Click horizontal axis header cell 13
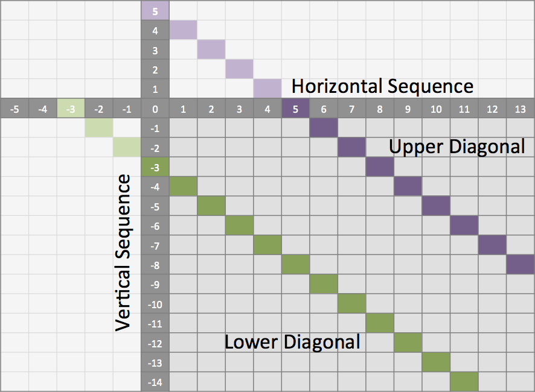This screenshot has width=535, height=392. [x=521, y=109]
